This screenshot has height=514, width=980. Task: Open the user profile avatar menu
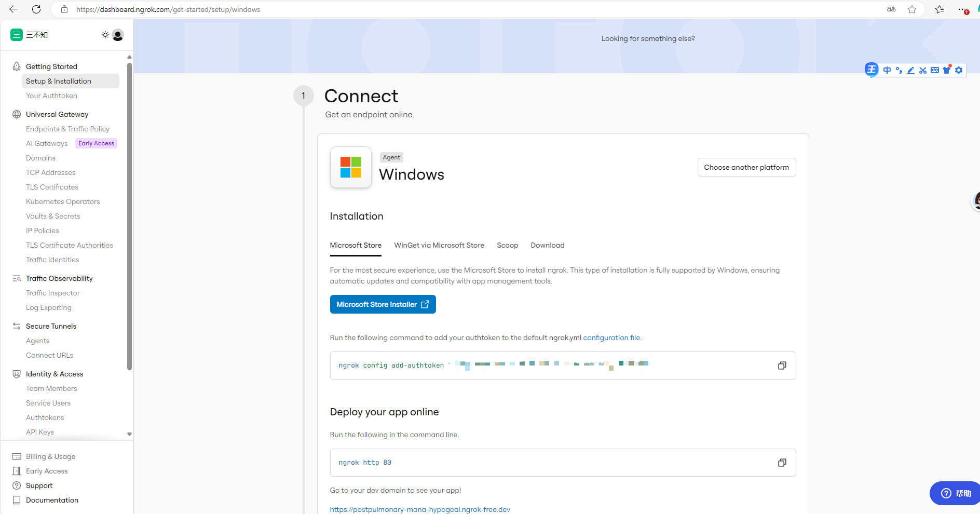coord(118,35)
